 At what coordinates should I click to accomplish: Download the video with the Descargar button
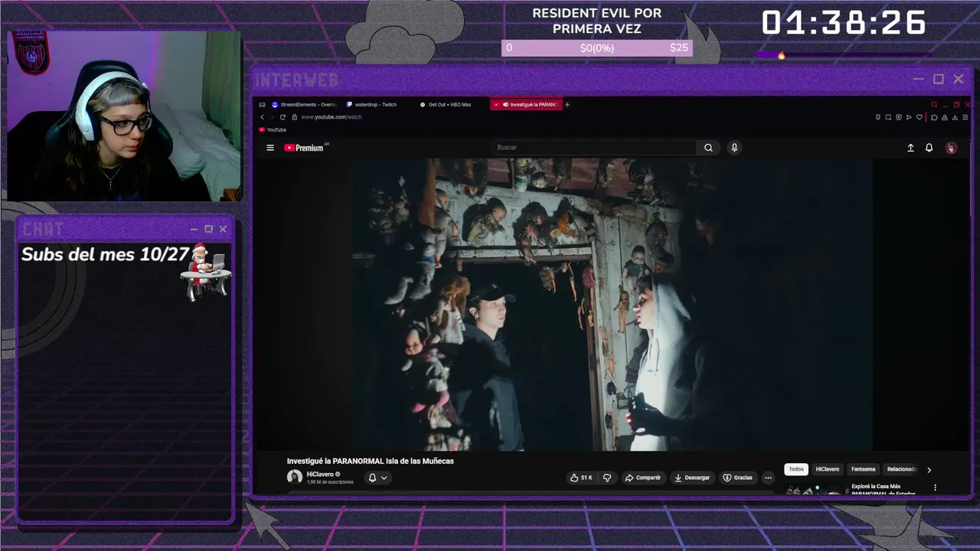point(691,478)
